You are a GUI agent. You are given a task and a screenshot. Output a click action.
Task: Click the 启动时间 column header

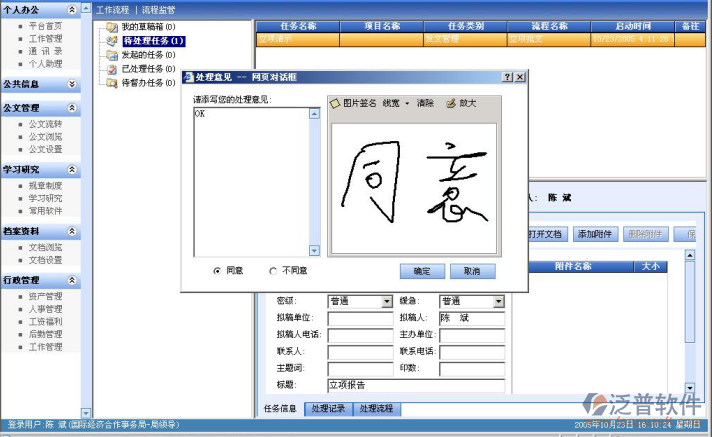(x=633, y=26)
